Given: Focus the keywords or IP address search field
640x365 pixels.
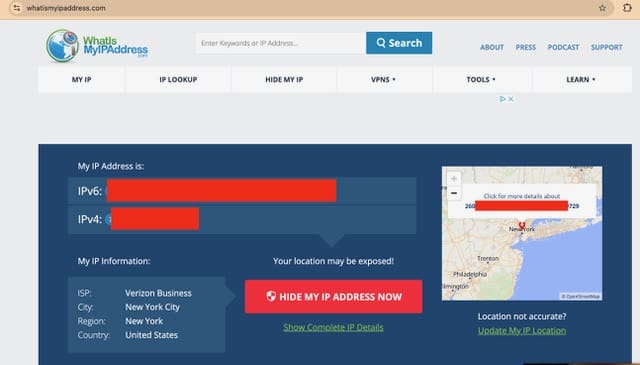Looking at the screenshot, I should (x=281, y=43).
